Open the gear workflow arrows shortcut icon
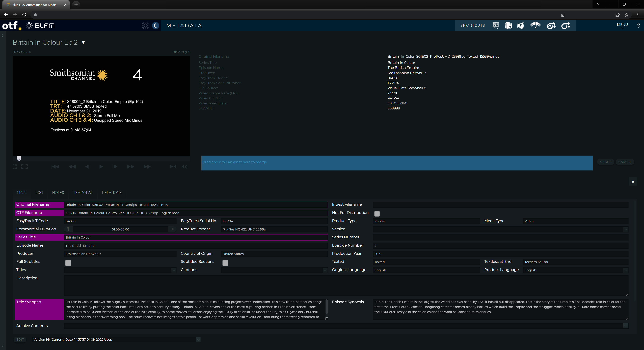This screenshot has width=644, height=350. pyautogui.click(x=551, y=25)
